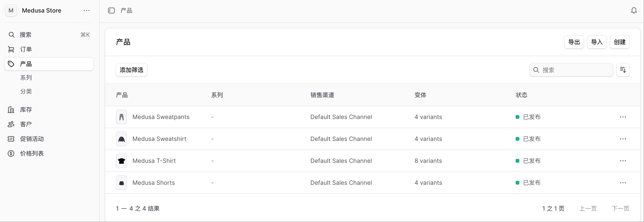Open the sort order icon button

click(x=623, y=70)
